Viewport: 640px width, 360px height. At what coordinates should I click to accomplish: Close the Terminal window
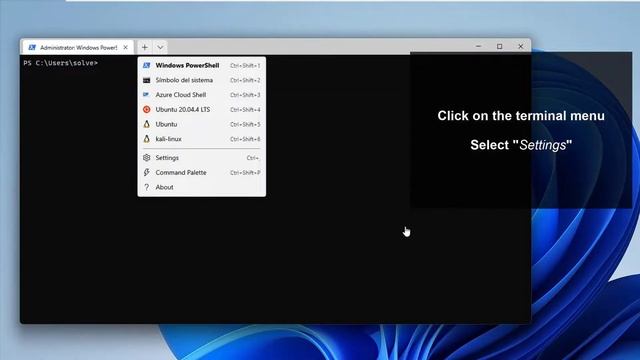point(520,47)
